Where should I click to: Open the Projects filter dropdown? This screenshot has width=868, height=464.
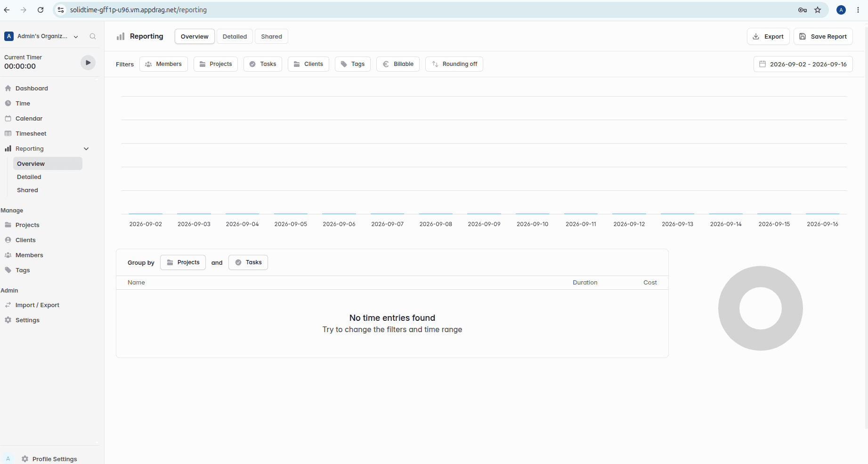tap(216, 64)
